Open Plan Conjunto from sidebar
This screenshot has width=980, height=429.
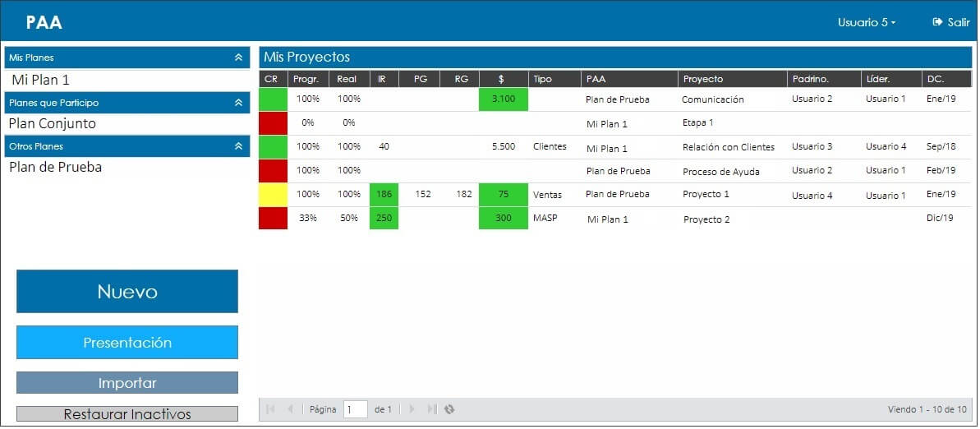tap(53, 124)
